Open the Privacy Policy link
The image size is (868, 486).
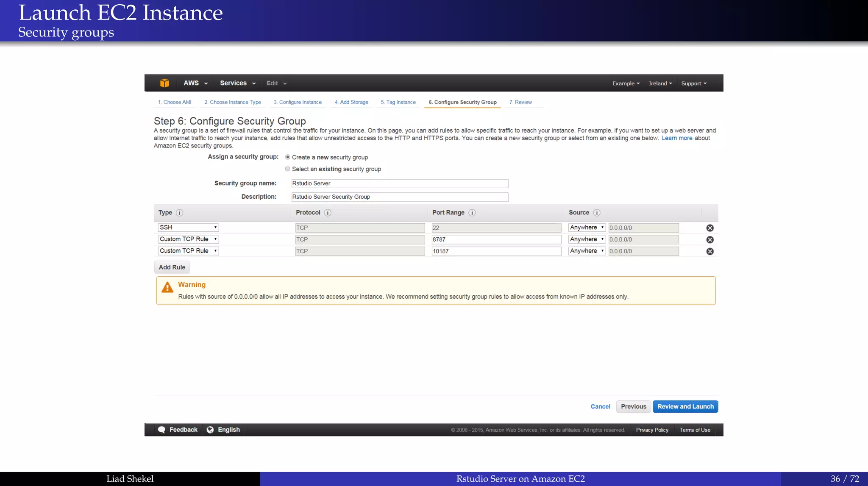coord(652,430)
